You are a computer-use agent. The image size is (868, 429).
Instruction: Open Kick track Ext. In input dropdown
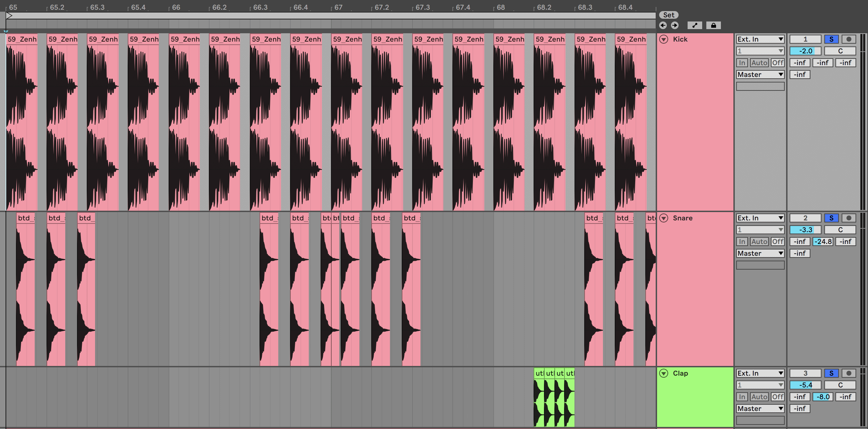click(760, 39)
